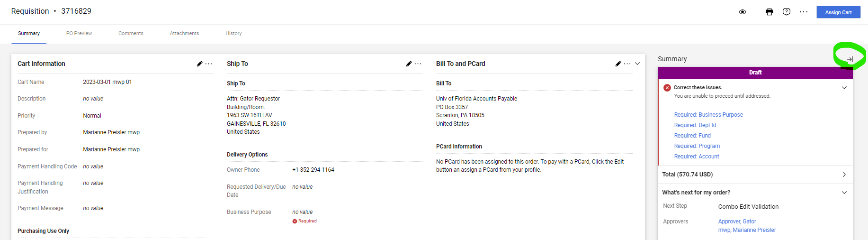Viewport: 868px width, 240px height.
Task: Collapse What's next for my order
Action: [844, 193]
